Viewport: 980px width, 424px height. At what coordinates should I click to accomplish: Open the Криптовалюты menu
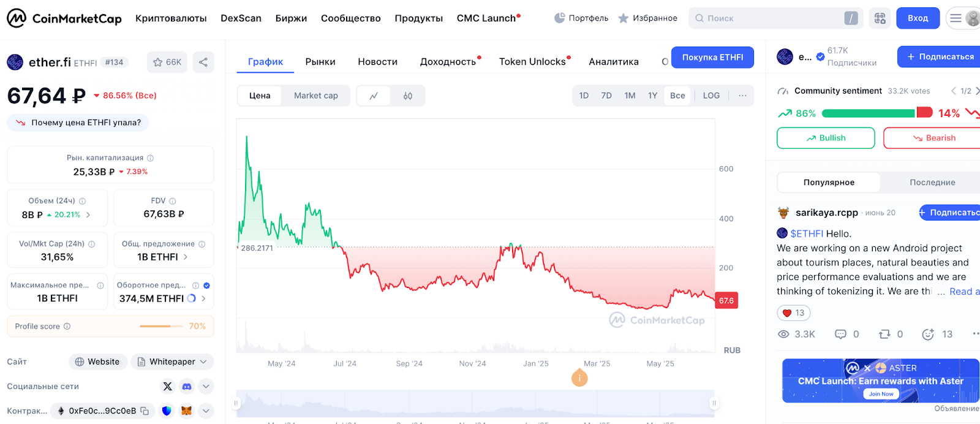171,18
